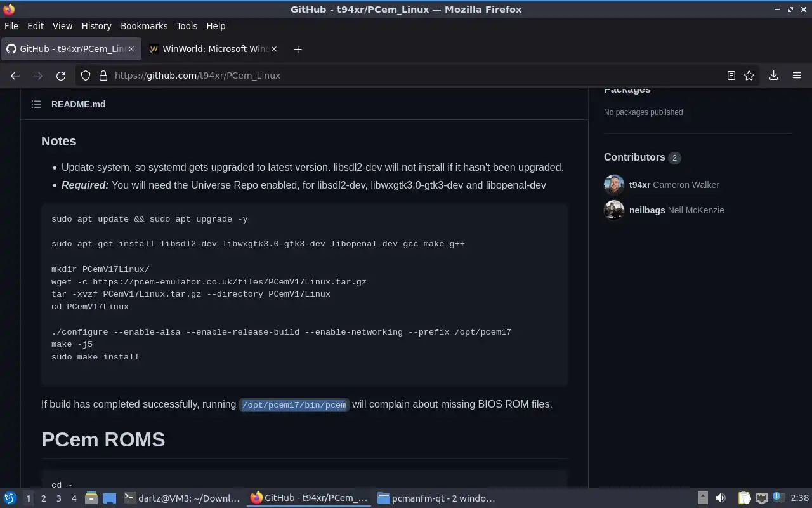Click neilbags contributor avatar
812x508 pixels.
tap(614, 210)
